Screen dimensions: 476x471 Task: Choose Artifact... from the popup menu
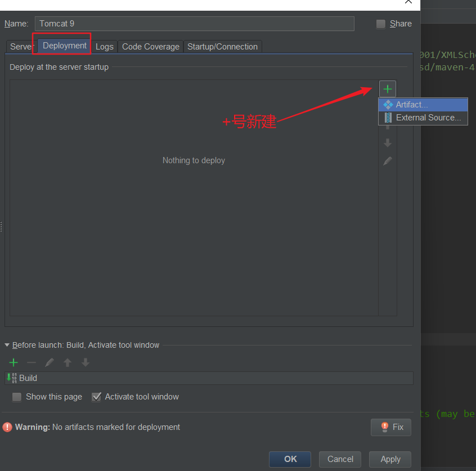(x=423, y=105)
